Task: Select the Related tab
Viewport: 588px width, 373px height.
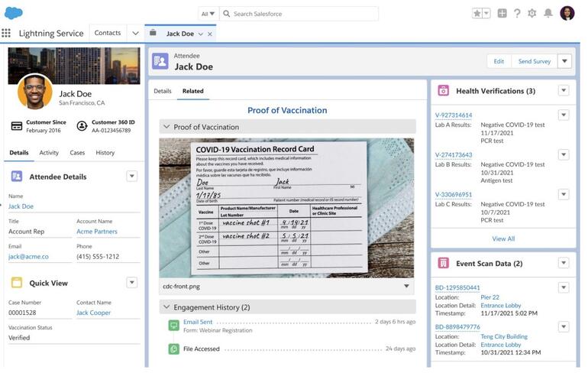Action: (193, 91)
